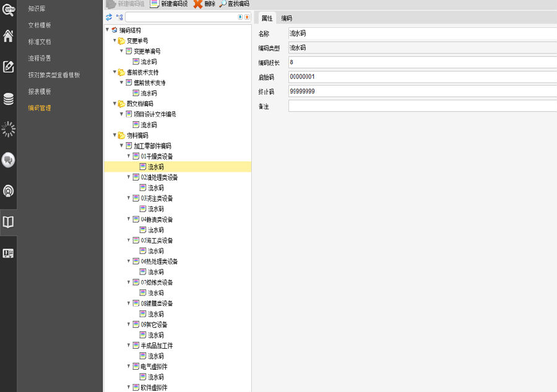This screenshot has height=392, width=557.
Task: Open the database stack icon in sidebar
Action: (8, 99)
